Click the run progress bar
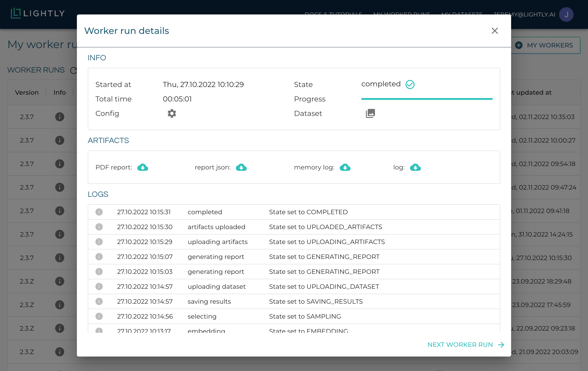This screenshot has width=588, height=371. tap(427, 99)
